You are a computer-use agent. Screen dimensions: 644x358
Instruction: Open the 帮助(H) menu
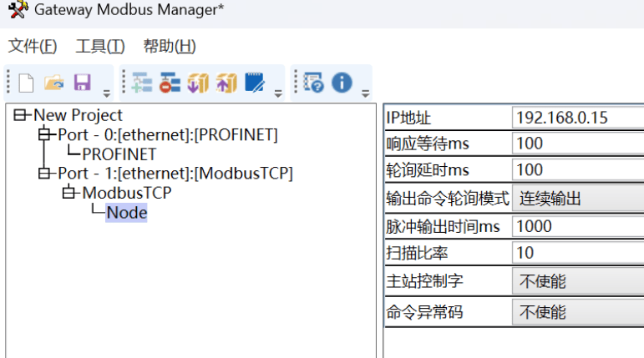coord(170,46)
